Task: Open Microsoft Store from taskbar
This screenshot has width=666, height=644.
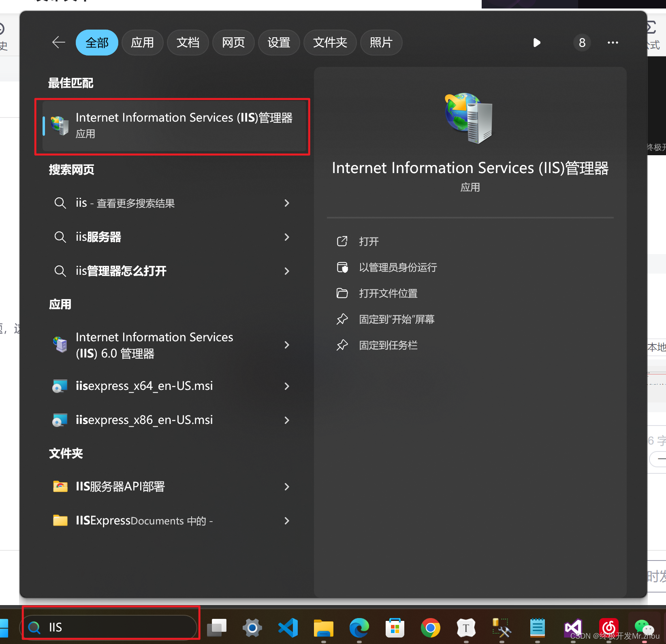Action: click(395, 628)
